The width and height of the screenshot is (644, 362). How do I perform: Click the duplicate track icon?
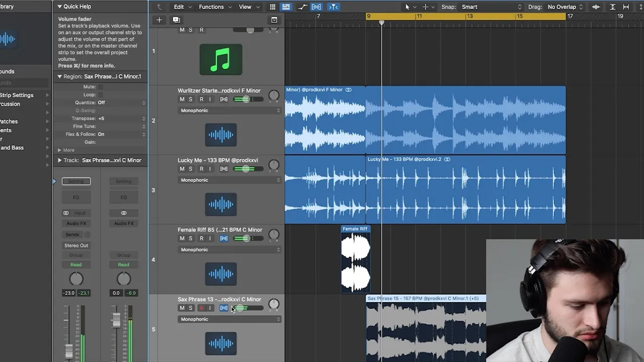pos(176,20)
